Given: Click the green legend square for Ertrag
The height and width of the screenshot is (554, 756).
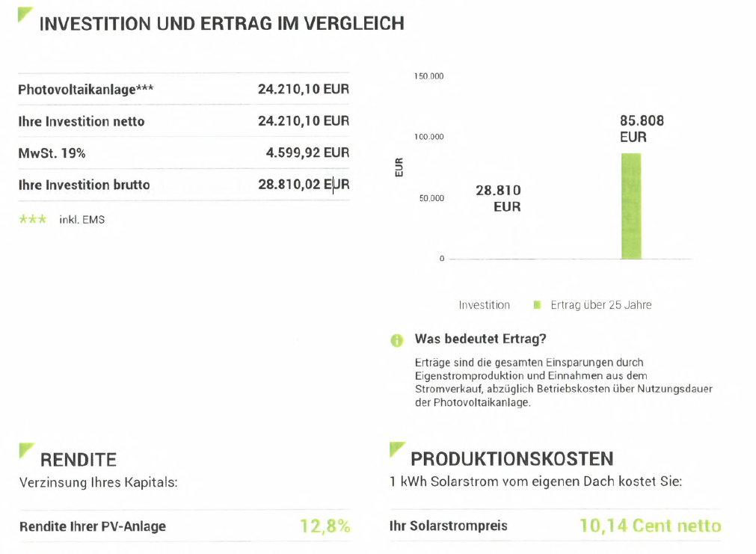Looking at the screenshot, I should (x=537, y=305).
